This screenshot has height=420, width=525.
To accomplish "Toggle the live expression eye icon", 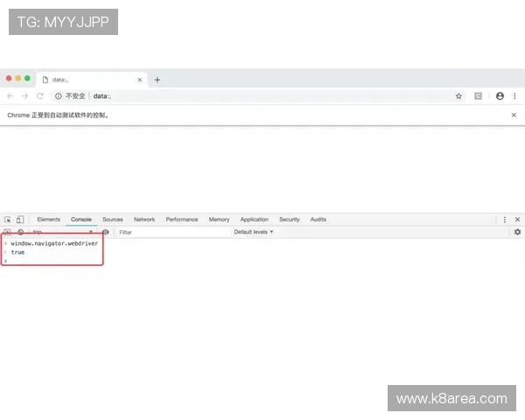I will pyautogui.click(x=106, y=233).
